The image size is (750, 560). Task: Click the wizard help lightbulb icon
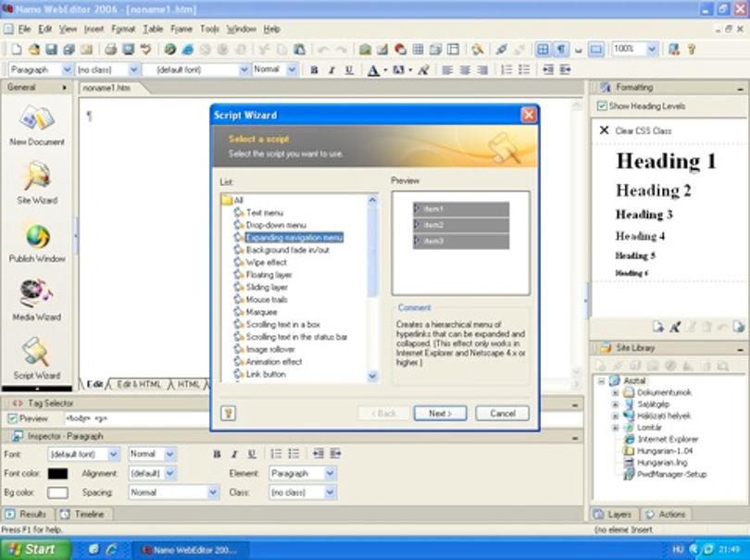(228, 413)
